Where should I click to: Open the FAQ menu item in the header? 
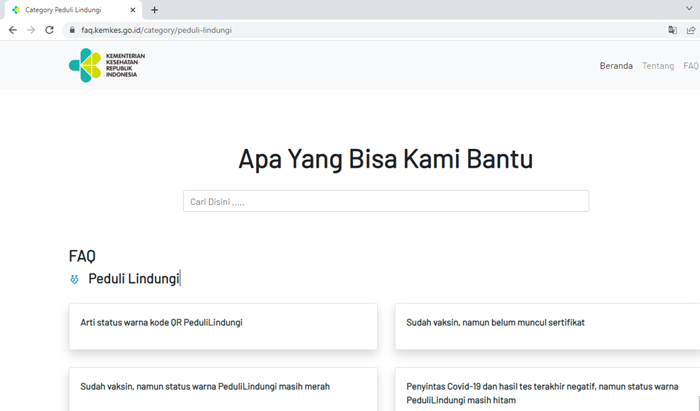click(691, 66)
